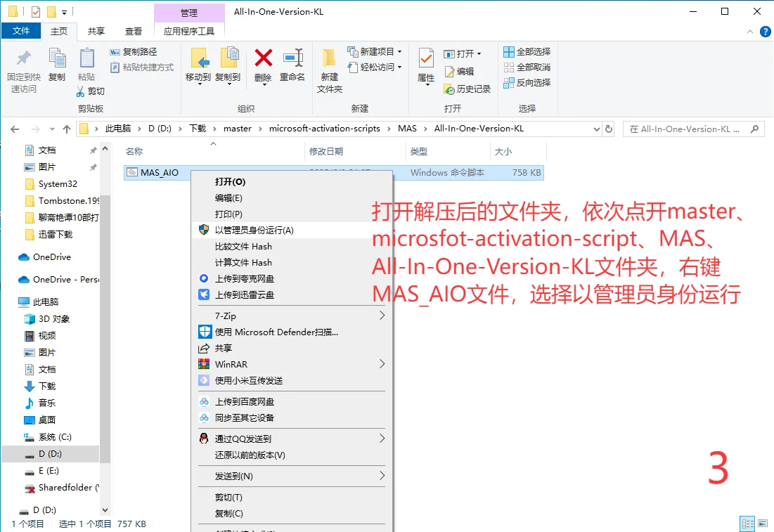Switch to the View (查看) tab

[134, 31]
